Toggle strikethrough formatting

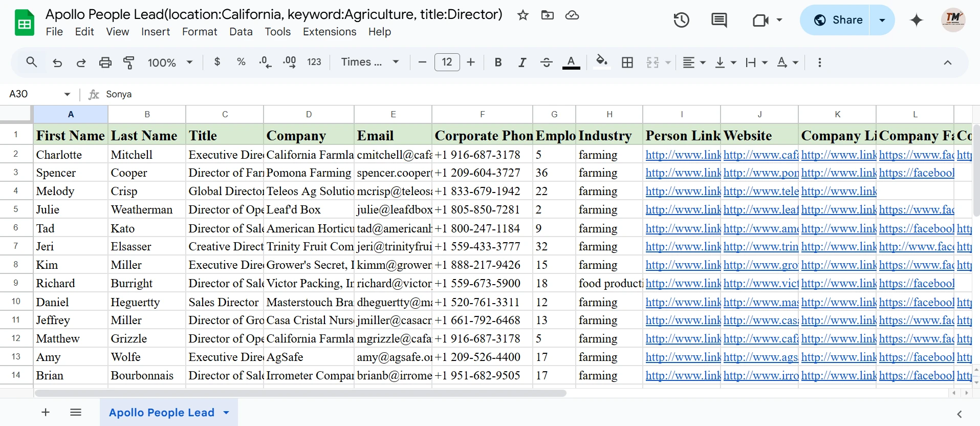pyautogui.click(x=546, y=62)
